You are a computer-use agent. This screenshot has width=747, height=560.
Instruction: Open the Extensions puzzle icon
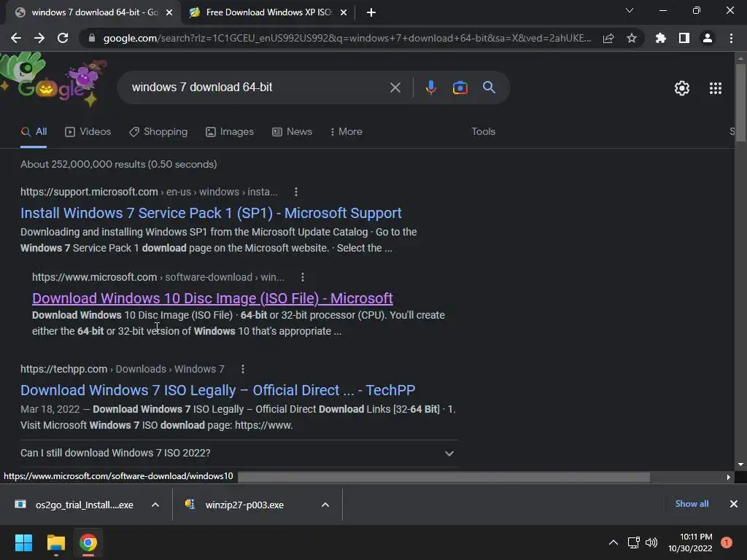(660, 38)
